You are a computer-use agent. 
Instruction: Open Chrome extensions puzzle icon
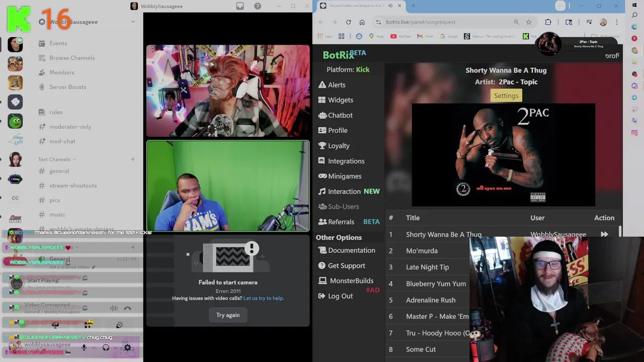coord(548,22)
